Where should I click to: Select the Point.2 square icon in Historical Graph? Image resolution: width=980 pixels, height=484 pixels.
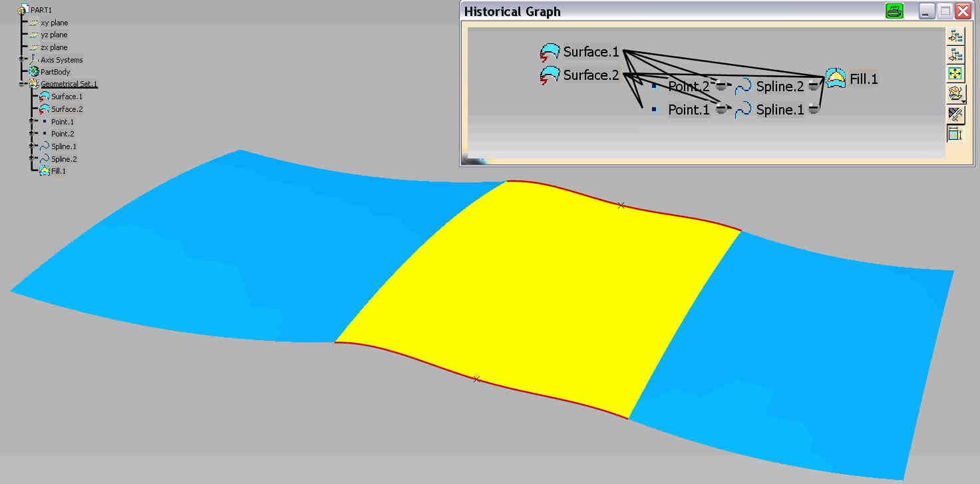(x=655, y=87)
